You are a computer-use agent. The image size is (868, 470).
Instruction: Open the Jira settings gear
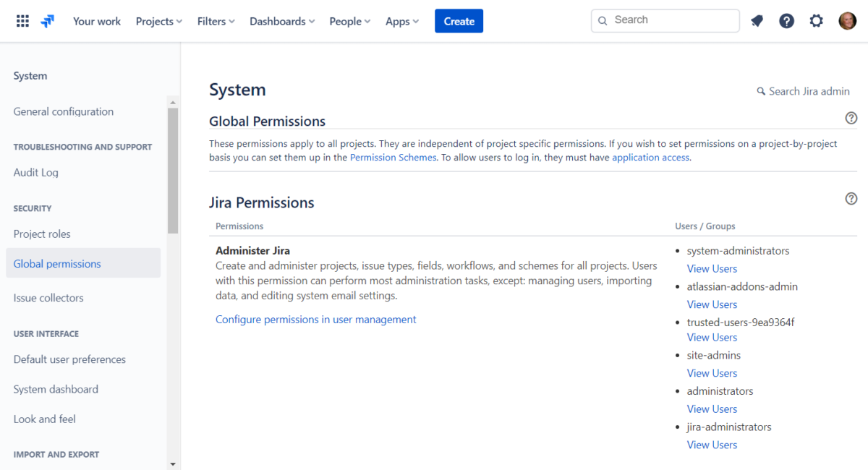[x=816, y=21]
